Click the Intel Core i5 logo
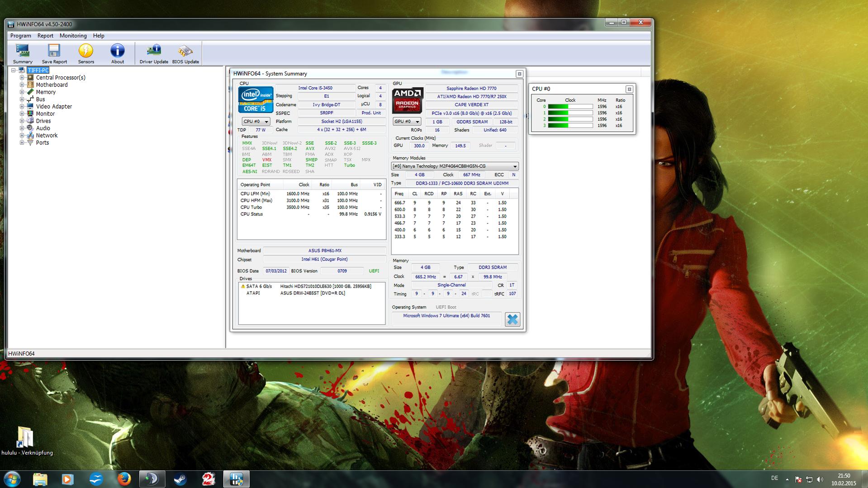Screen dimensions: 868x488 click(256, 99)
